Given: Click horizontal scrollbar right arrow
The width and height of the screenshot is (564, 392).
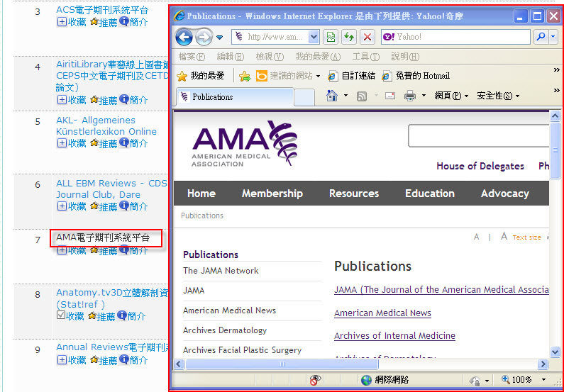Looking at the screenshot, I should coord(543,364).
